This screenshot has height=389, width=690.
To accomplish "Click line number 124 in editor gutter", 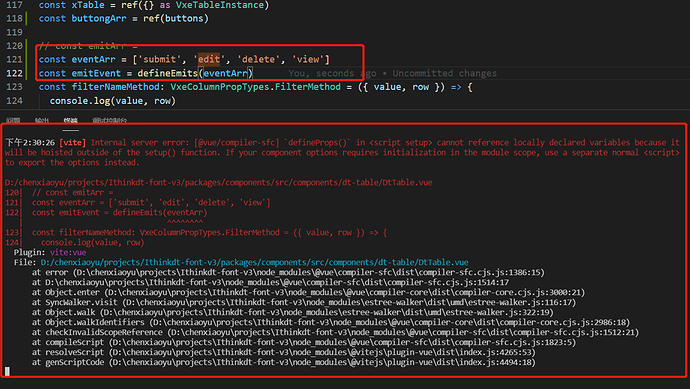I will click(15, 101).
